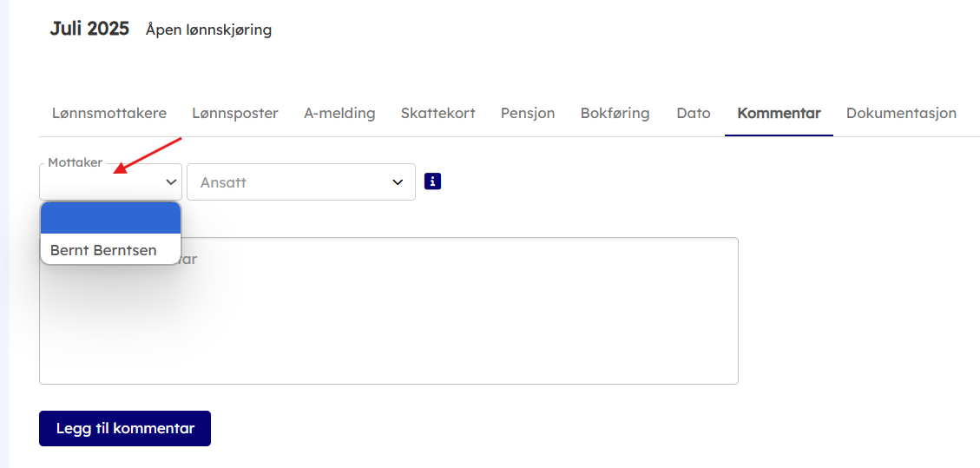Click the blue info icon beside Ansatt

(432, 181)
